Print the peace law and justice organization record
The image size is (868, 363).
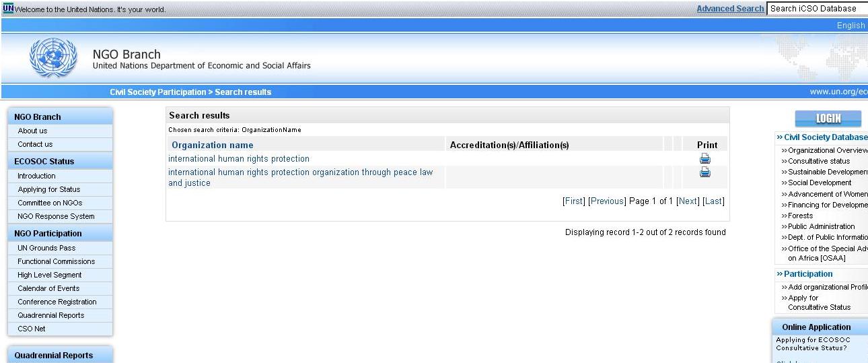point(705,172)
